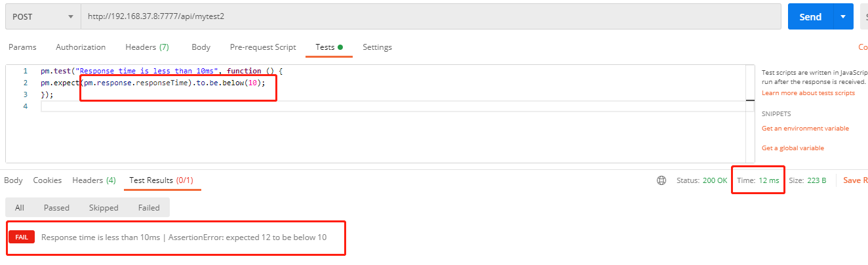Insert 'Get an environment variable' snippet
The height and width of the screenshot is (265, 868).
point(805,129)
